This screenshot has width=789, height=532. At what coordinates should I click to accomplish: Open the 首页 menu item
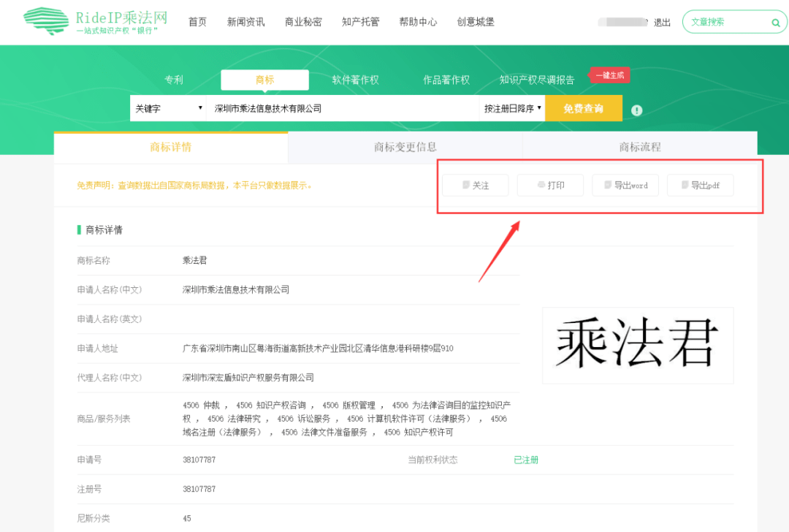197,22
